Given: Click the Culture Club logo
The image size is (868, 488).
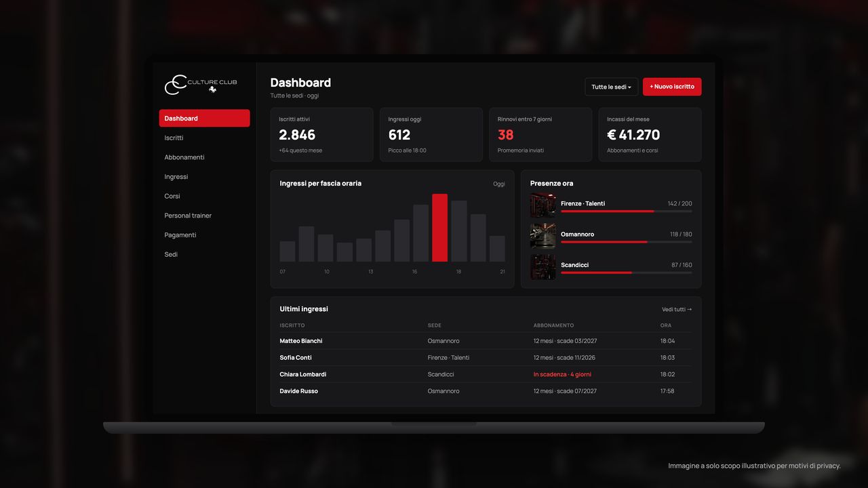Looking at the screenshot, I should point(201,85).
